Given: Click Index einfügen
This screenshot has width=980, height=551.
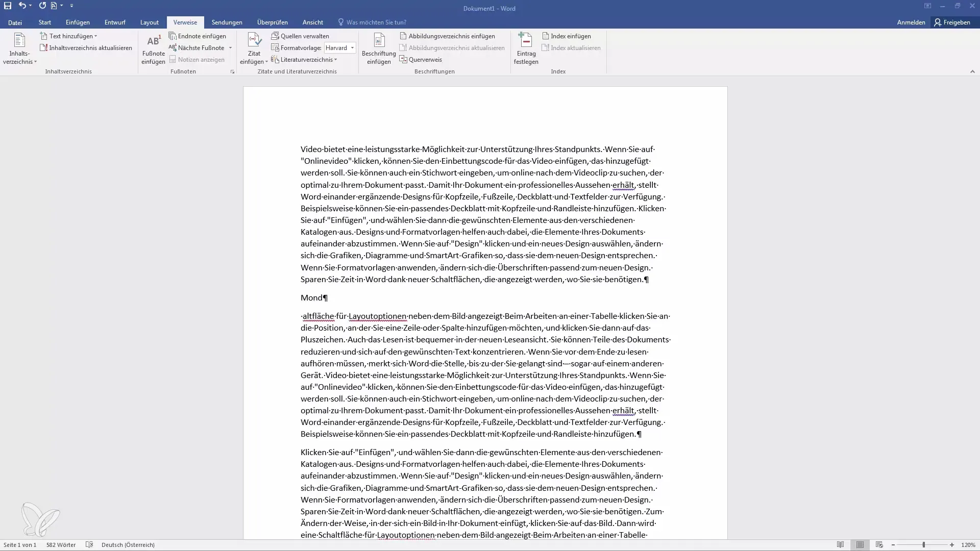Looking at the screenshot, I should 567,36.
